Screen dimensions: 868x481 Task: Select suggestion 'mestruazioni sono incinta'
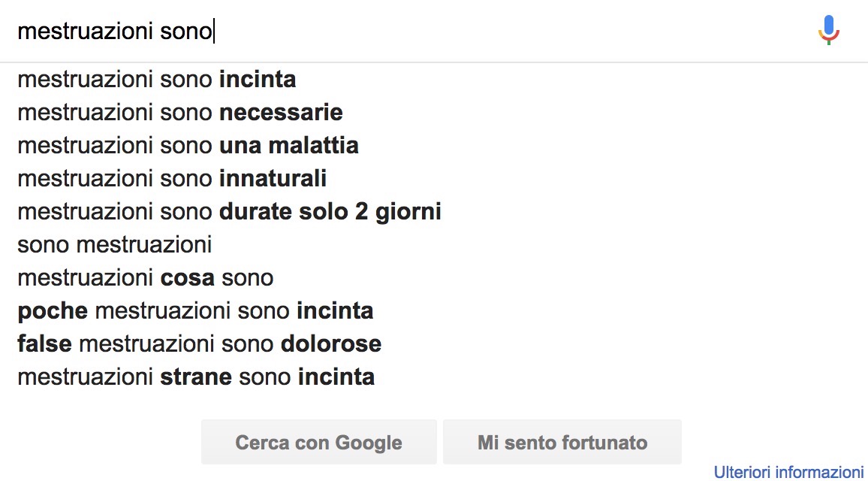157,79
